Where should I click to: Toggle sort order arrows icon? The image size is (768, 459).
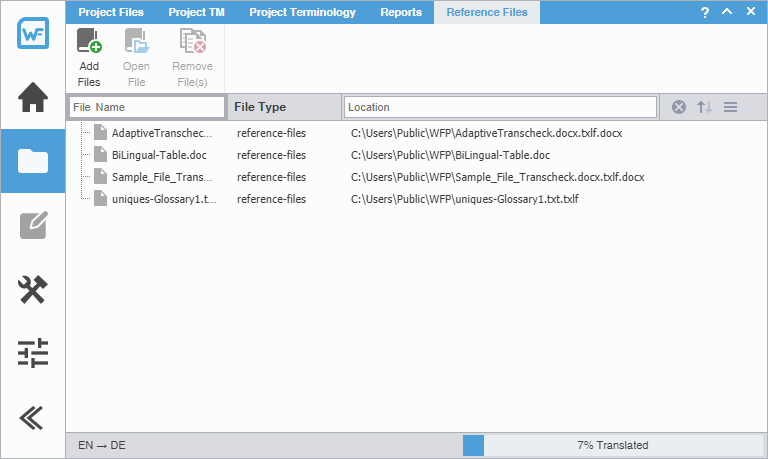[705, 107]
